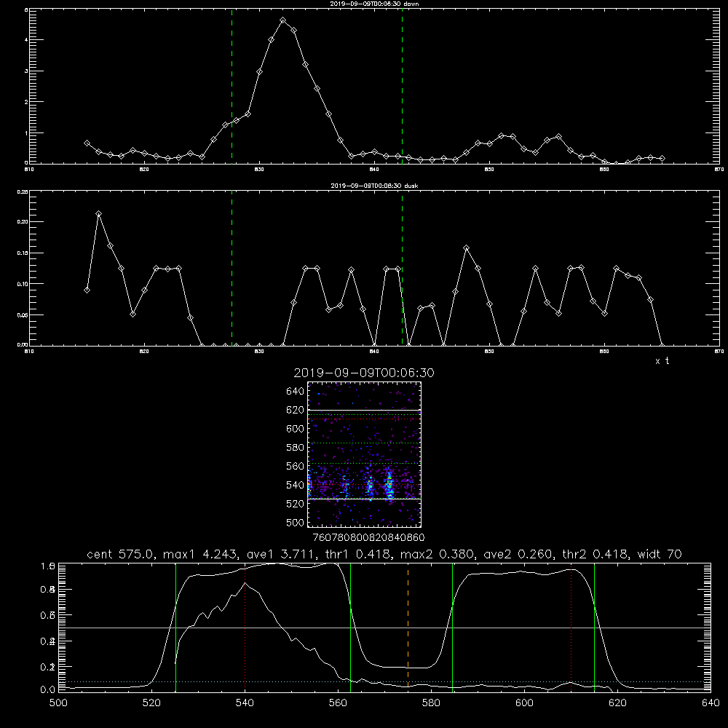
Task: Click the bottom plot x-axis label '540'
Action: click(245, 703)
